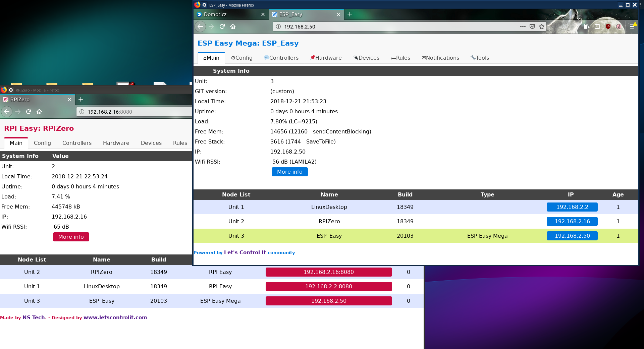Open blue 192.168.2.50 node link
The image size is (644, 349).
(x=572, y=236)
